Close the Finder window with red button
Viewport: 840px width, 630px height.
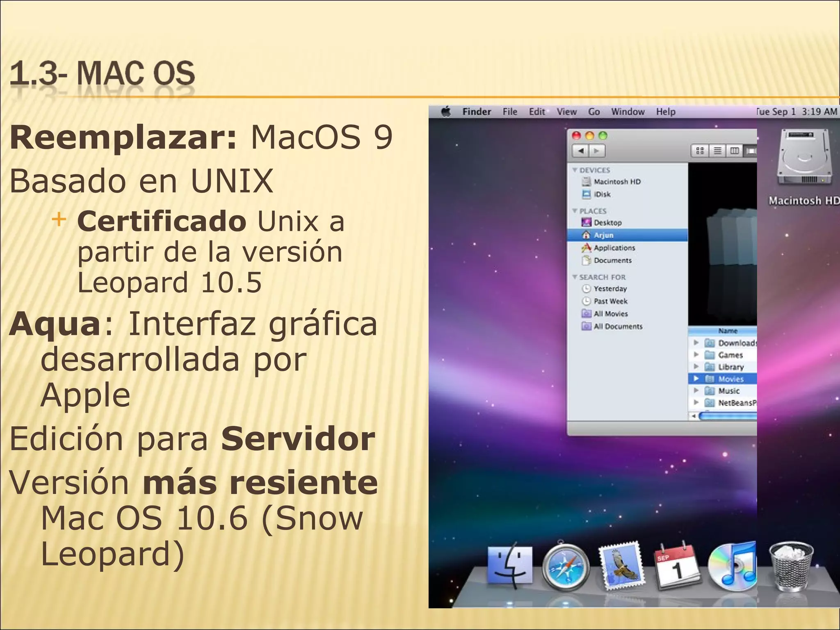(x=577, y=135)
